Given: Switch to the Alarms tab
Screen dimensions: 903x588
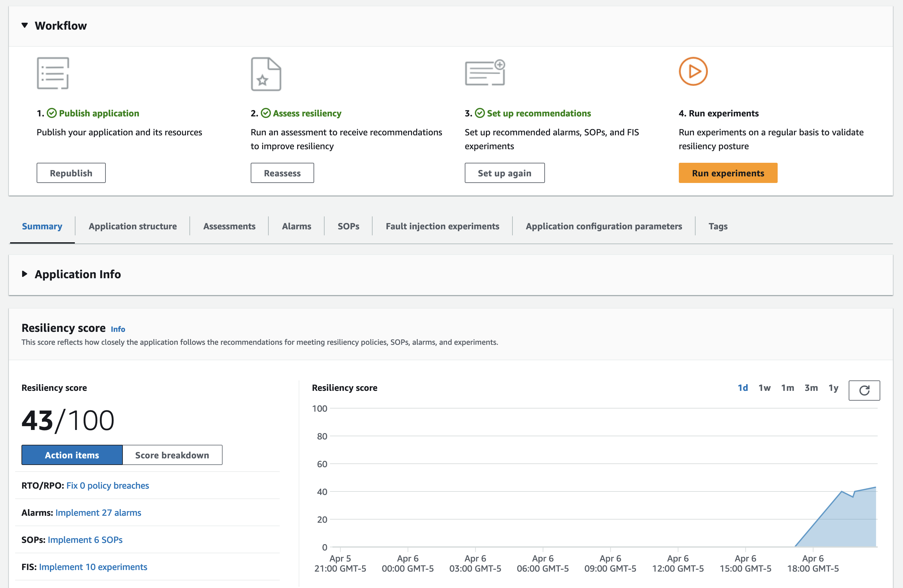Looking at the screenshot, I should coord(296,226).
